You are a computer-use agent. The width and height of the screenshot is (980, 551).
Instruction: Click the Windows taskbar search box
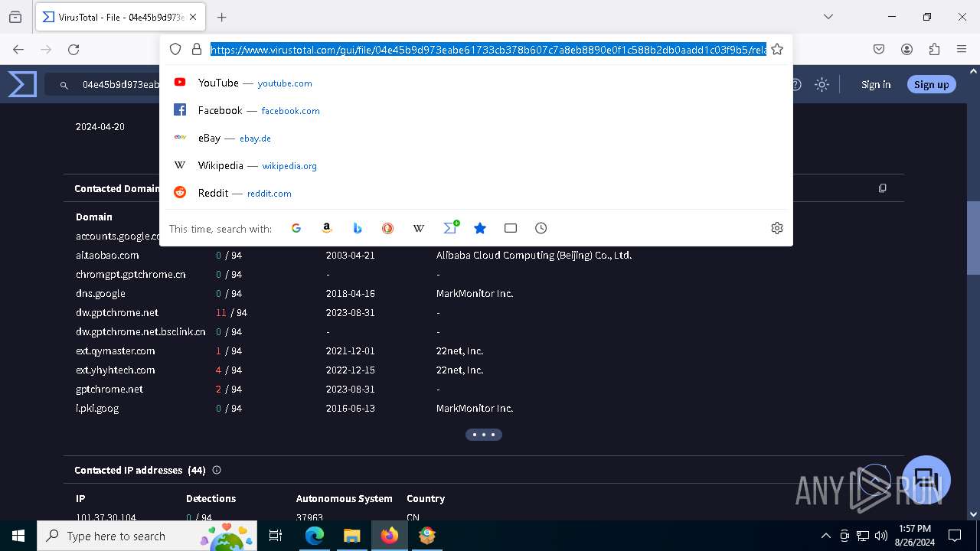pos(148,536)
